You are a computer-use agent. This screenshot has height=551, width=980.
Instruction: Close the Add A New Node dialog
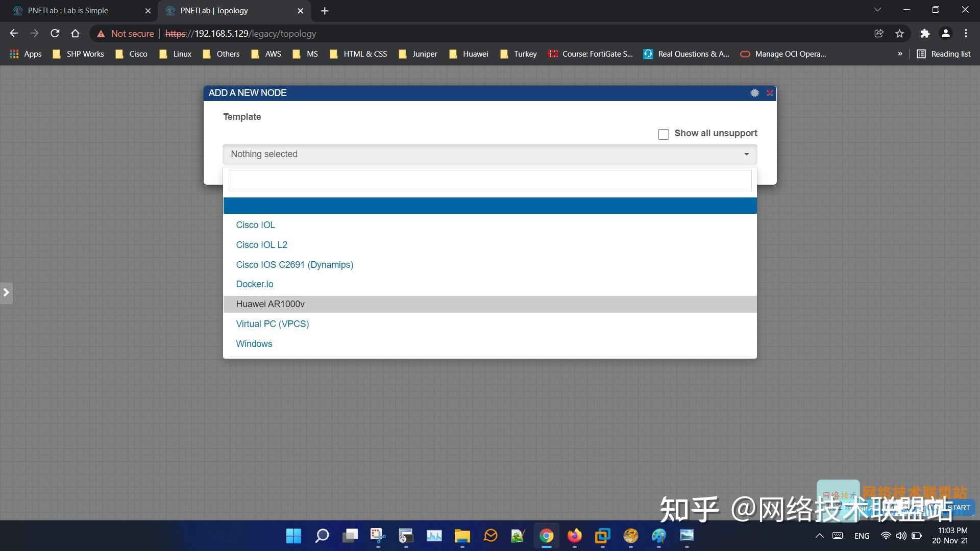[x=770, y=93]
